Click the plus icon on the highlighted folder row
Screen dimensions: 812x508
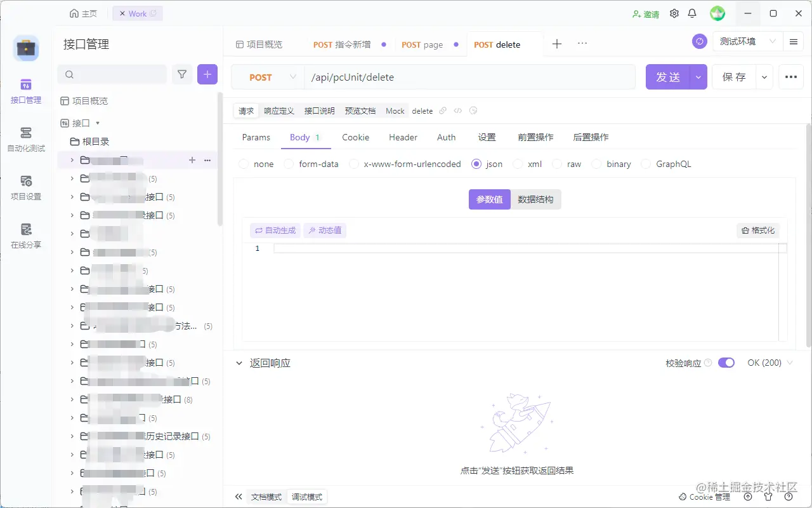click(192, 160)
